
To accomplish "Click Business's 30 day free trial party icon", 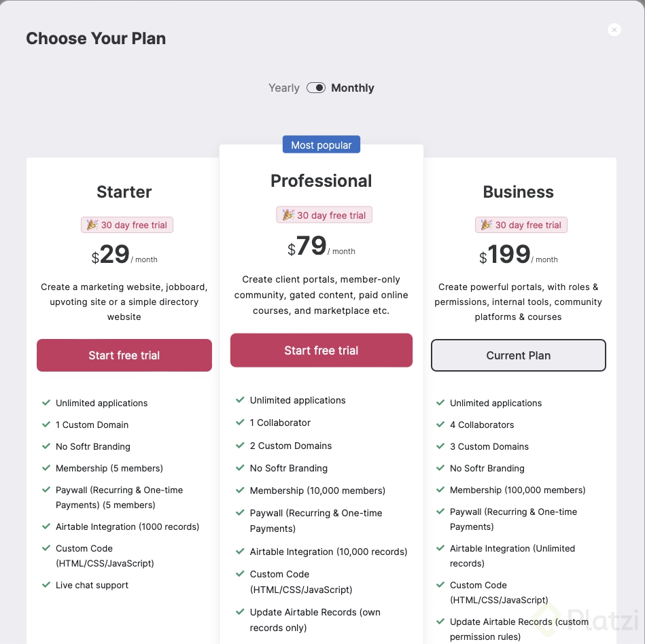I will point(486,225).
